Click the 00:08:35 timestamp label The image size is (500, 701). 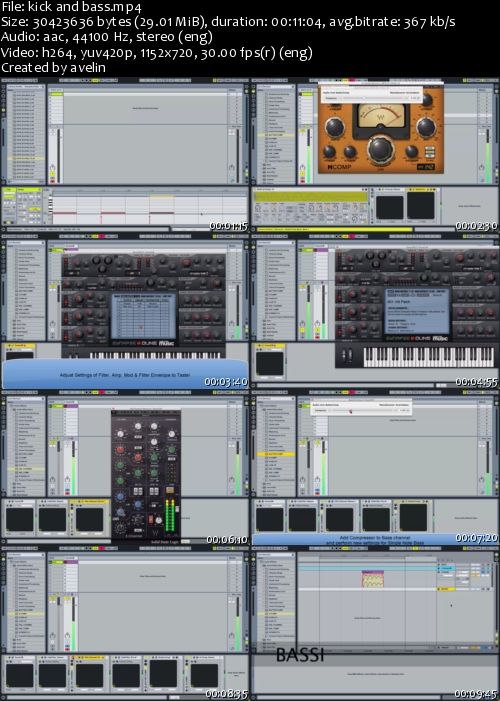click(x=226, y=693)
